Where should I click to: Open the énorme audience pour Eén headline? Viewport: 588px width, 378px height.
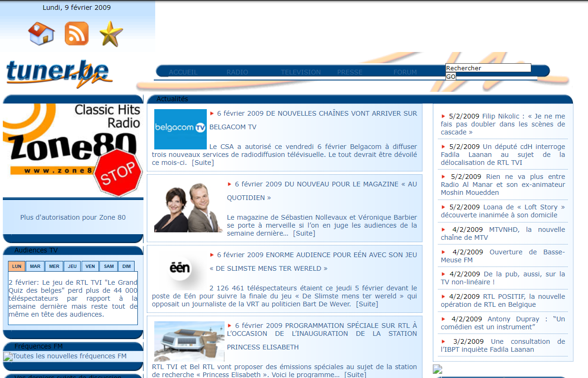tap(313, 261)
